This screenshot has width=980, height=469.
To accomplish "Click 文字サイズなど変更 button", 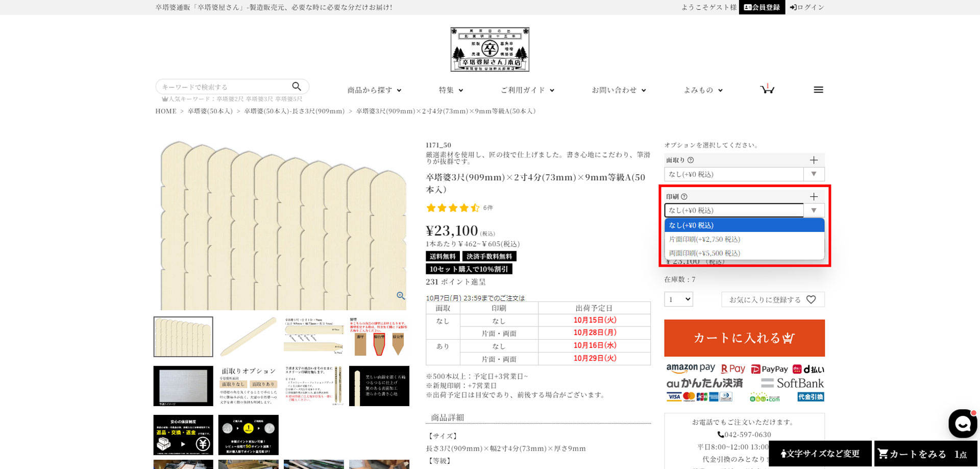I will tap(820, 454).
